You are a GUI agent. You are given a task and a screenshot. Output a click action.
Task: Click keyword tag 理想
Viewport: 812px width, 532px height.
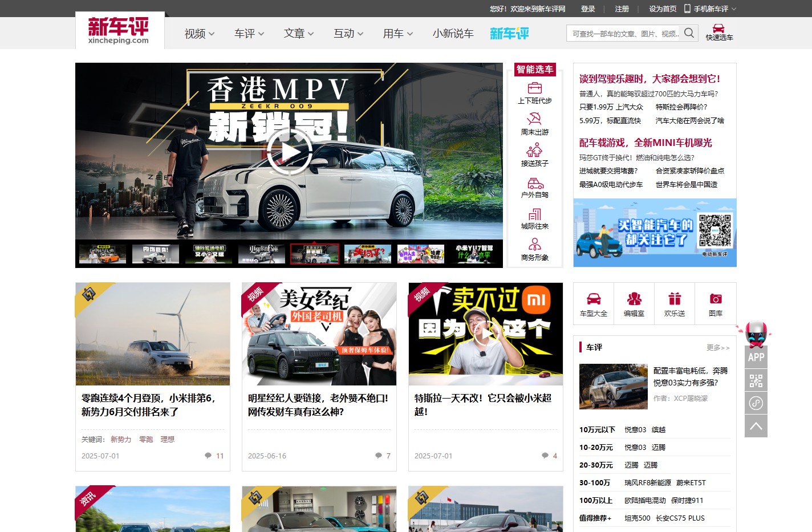click(167, 440)
